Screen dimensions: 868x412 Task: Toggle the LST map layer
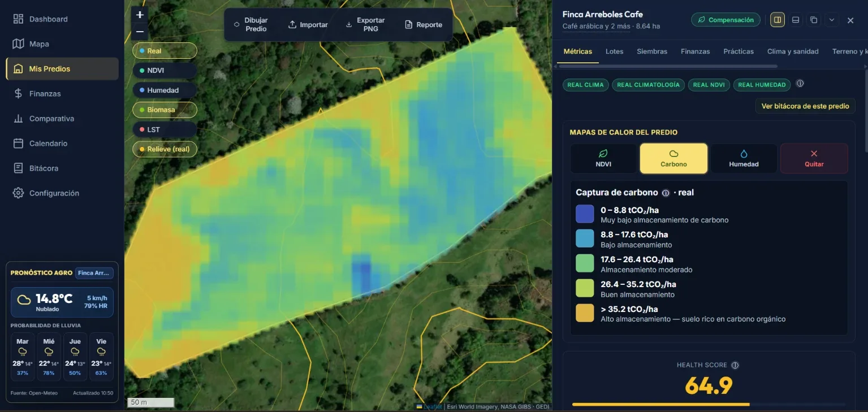point(165,129)
